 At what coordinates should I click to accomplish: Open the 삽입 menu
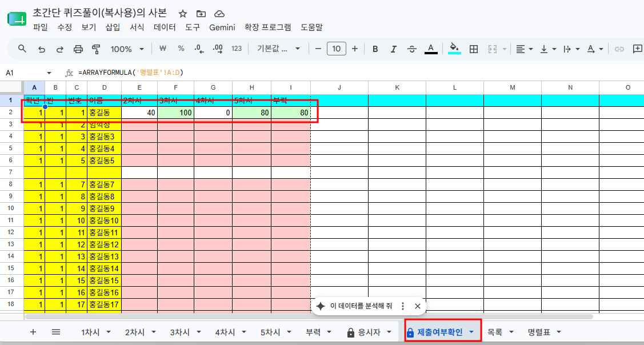(x=113, y=27)
